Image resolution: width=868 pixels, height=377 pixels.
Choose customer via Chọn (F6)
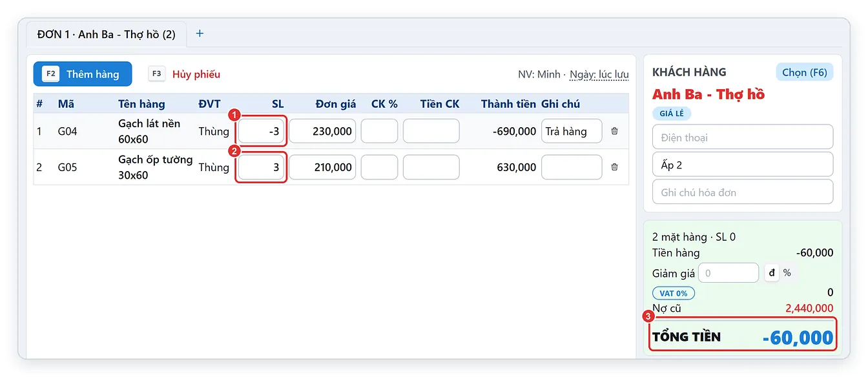805,72
